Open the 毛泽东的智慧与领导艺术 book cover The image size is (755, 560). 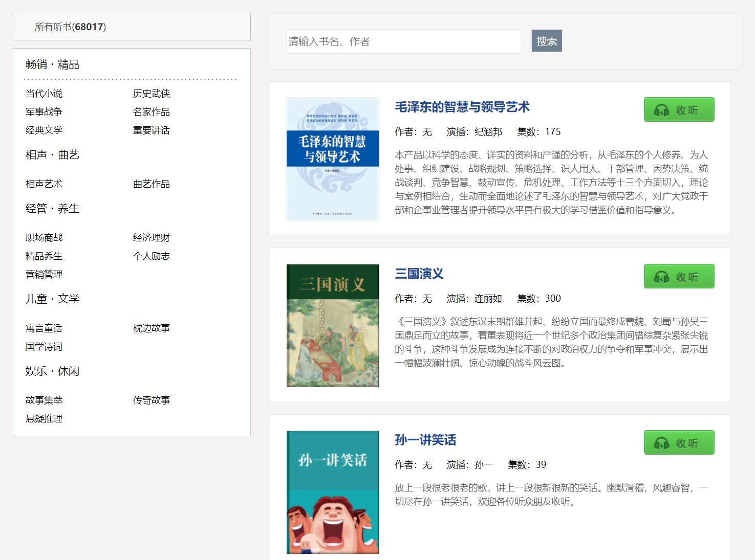[333, 159]
